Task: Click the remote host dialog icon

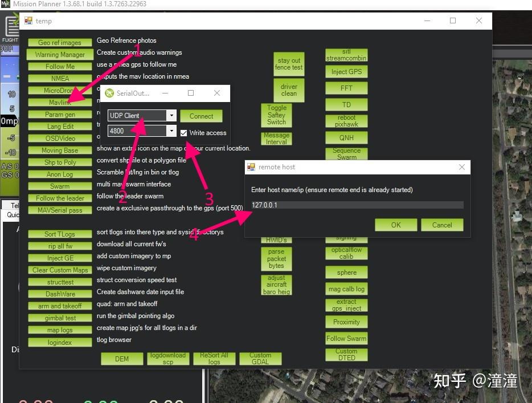Action: click(x=251, y=166)
